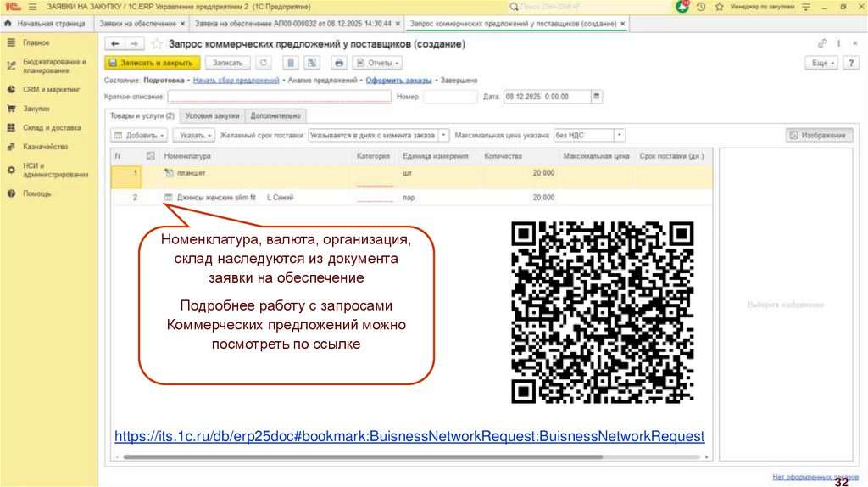Select the Джинсы женские slim fit row
868x487 pixels.
[x=411, y=197]
